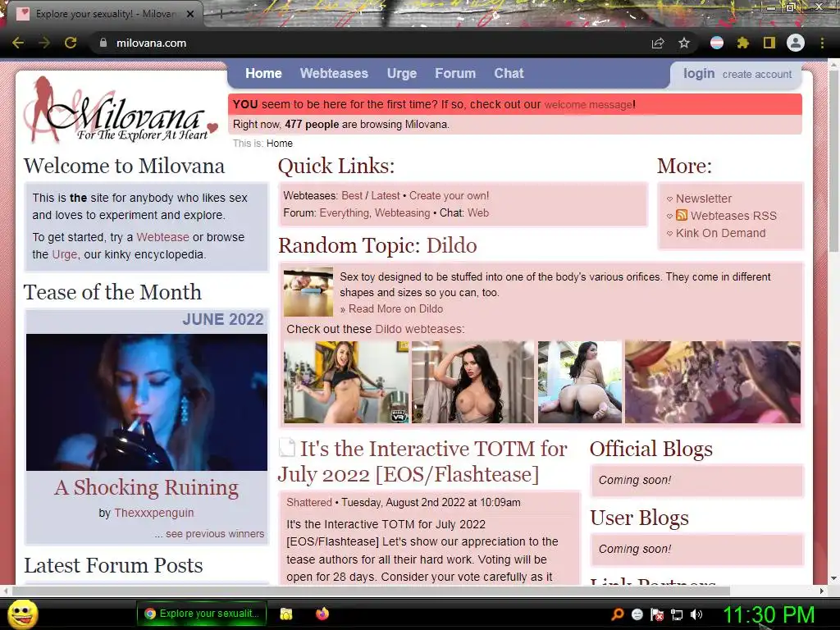This screenshot has height=630, width=840.
Task: Open the Webteases navigation item
Action: tap(334, 73)
